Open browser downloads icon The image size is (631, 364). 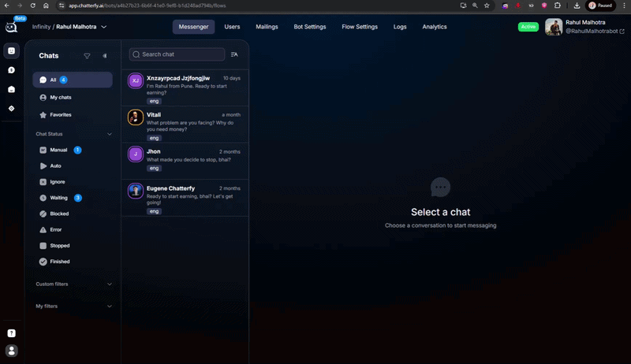click(577, 6)
